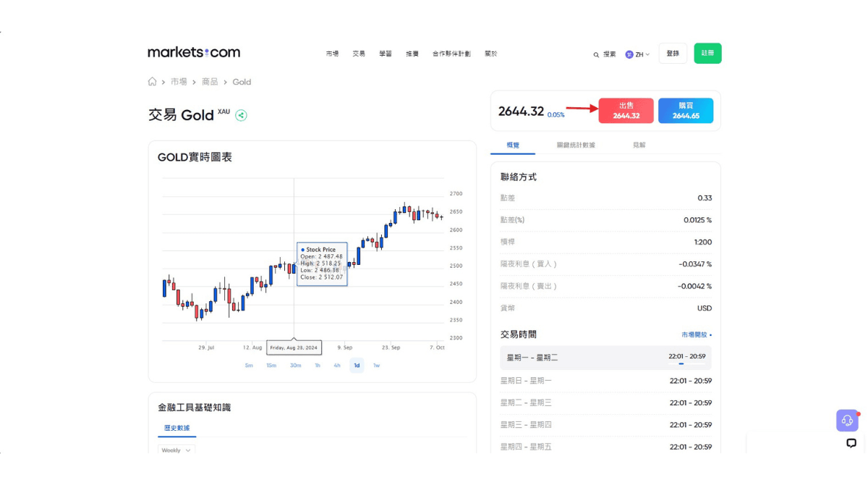Open the chat bubble icon bottom right

[x=851, y=443]
